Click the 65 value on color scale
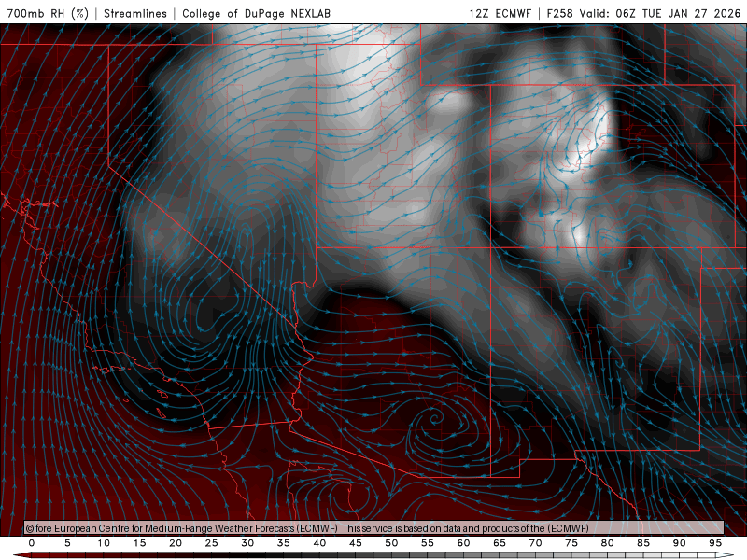The height and width of the screenshot is (560, 747). tap(500, 543)
